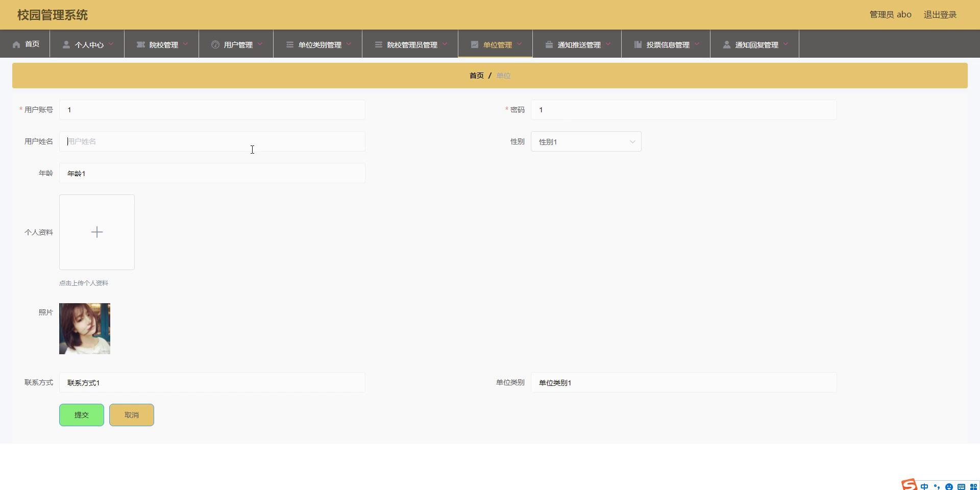Click the Sogou input method logo

pos(909,485)
